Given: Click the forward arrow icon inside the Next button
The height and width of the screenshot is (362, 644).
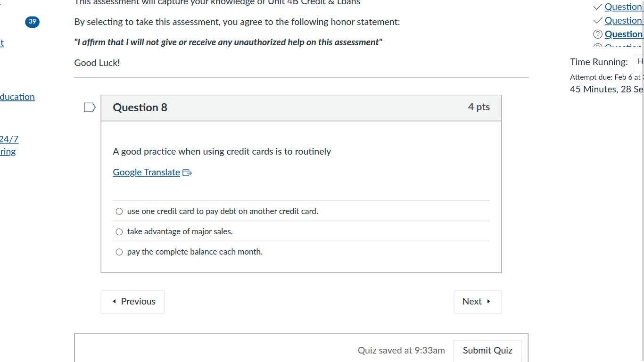Looking at the screenshot, I should click(489, 302).
